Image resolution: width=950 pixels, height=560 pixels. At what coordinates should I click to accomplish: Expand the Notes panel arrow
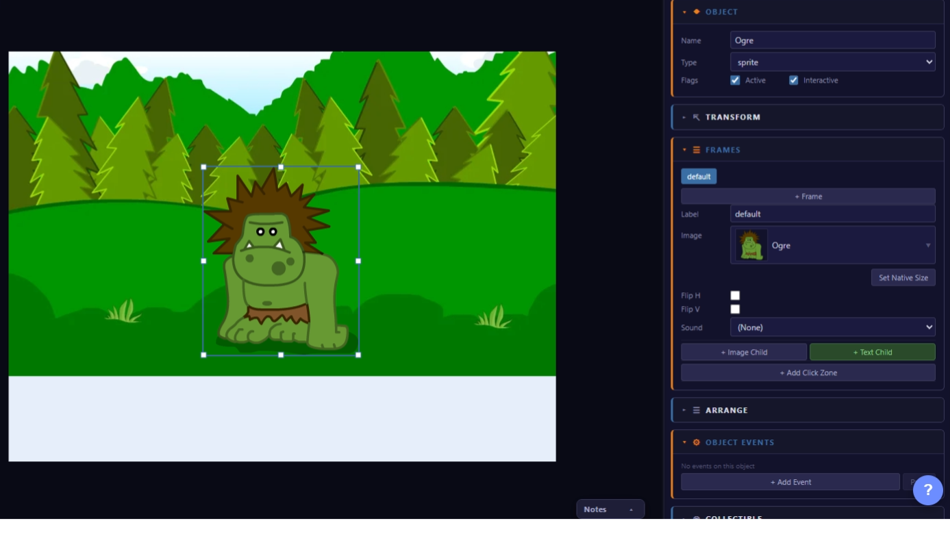pyautogui.click(x=631, y=509)
